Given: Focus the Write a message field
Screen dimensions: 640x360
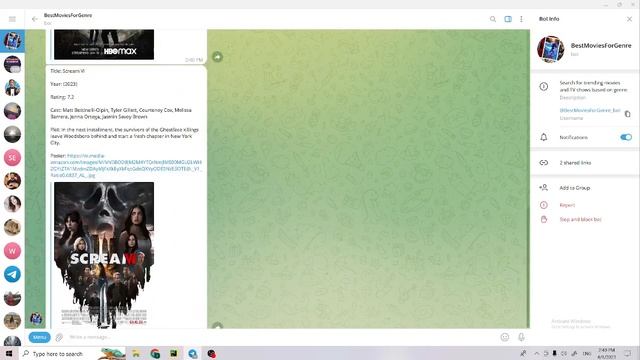Looking at the screenshot, I should pos(282,337).
